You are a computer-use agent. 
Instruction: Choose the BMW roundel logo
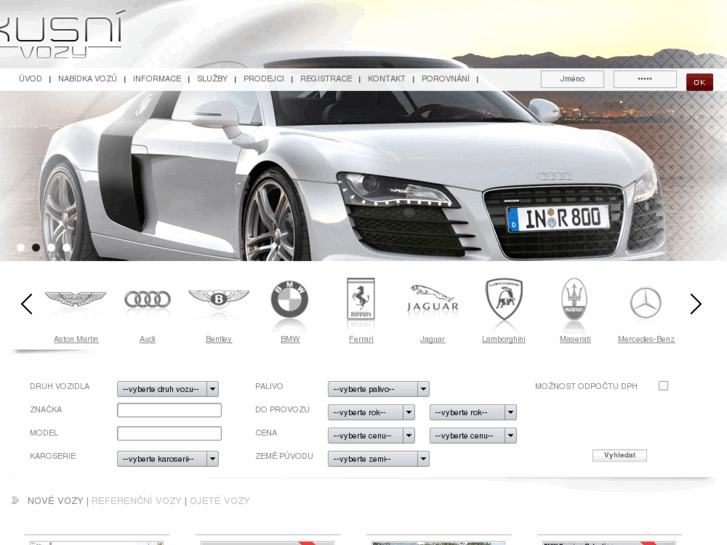[x=290, y=299]
